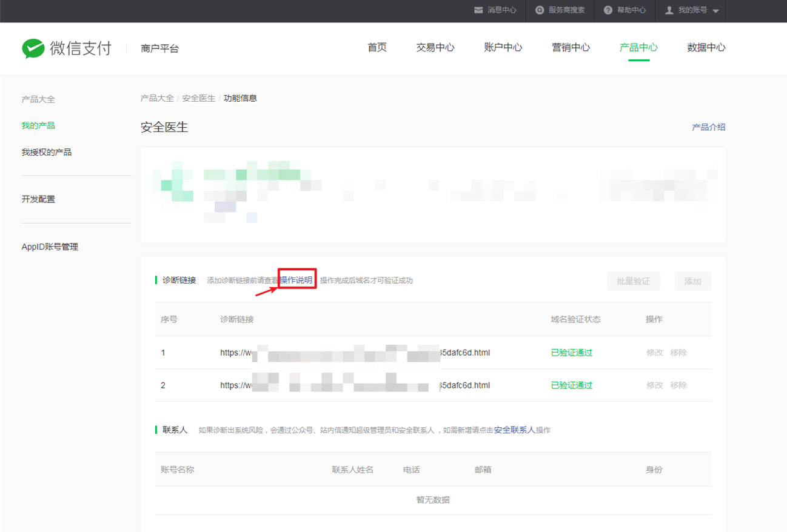
Task: Switch to the 营销中心 tab
Action: pyautogui.click(x=571, y=47)
